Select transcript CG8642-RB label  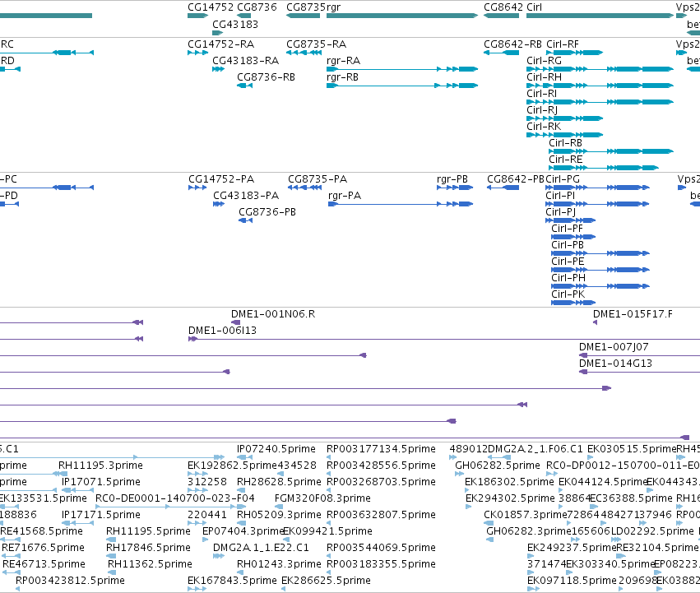coord(513,44)
